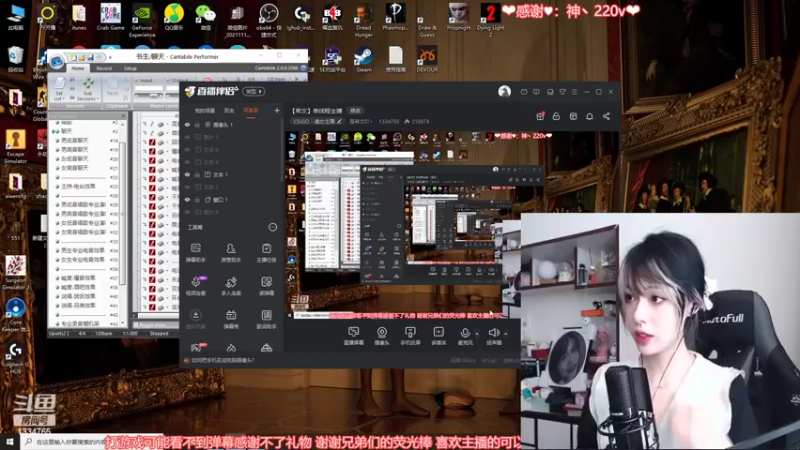Expand the 聊天 item in Cantabile list

point(55,131)
